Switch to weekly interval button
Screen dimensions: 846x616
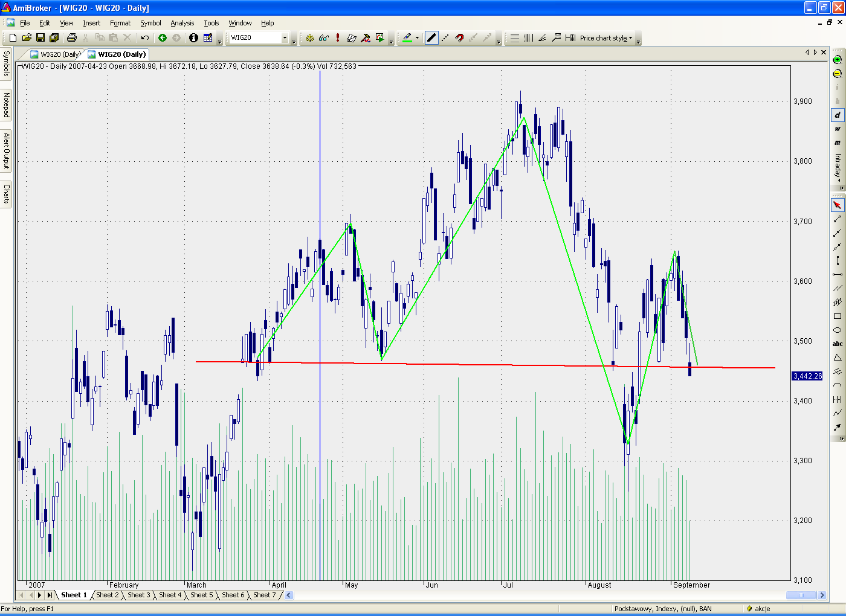pyautogui.click(x=838, y=129)
